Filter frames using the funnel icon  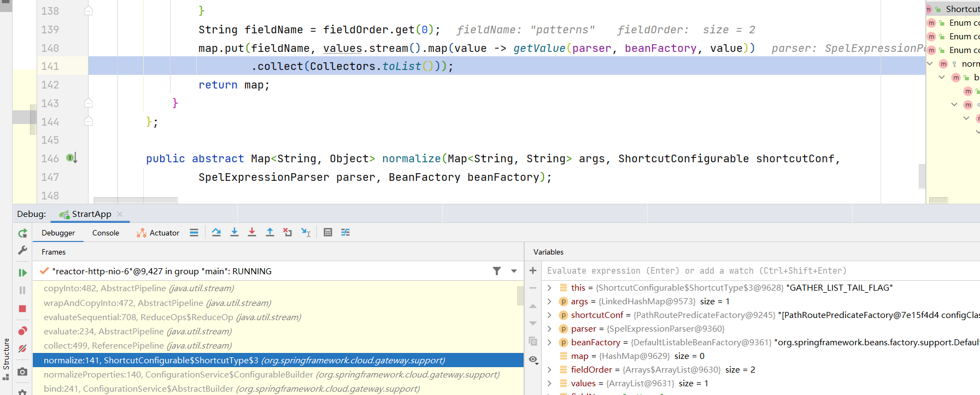497,271
